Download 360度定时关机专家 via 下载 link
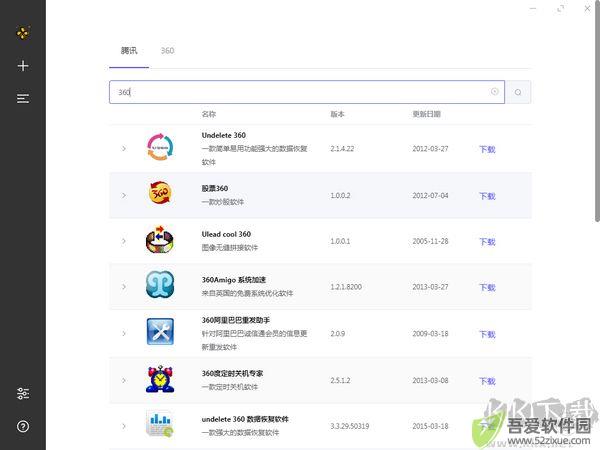This screenshot has width=600, height=450. pos(487,381)
